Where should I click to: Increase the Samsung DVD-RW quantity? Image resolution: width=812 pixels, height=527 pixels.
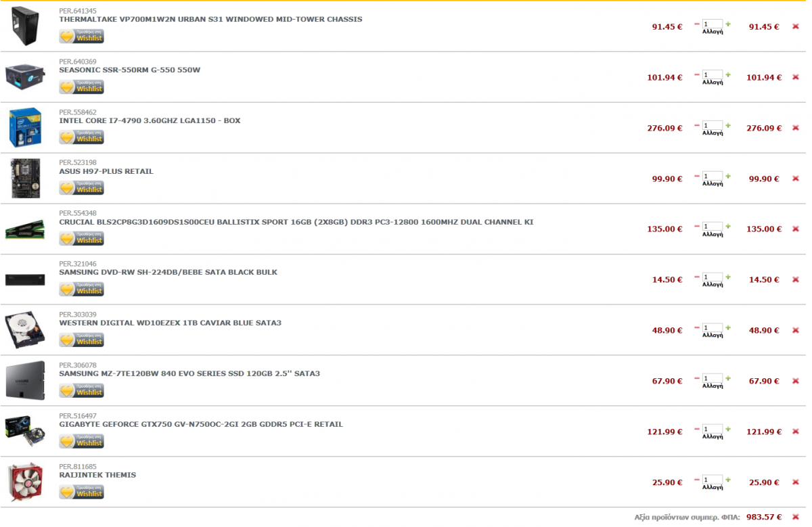[728, 277]
